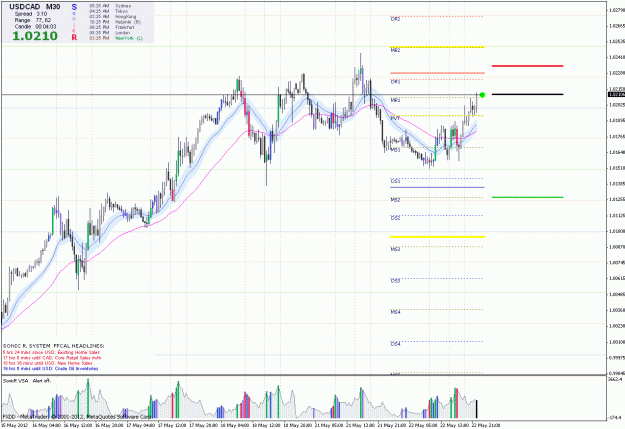Click the Range 77, 62 value
Viewport: 625px width, 429px height.
33,20
